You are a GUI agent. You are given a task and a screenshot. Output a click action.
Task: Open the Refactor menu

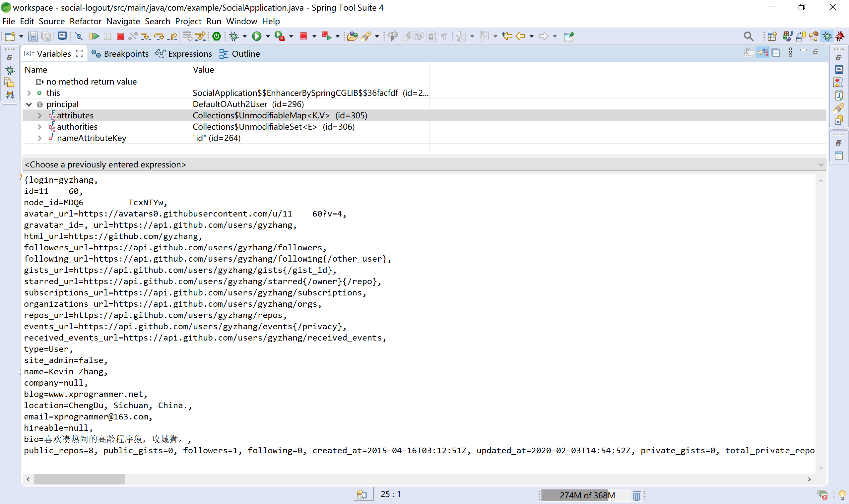(85, 21)
